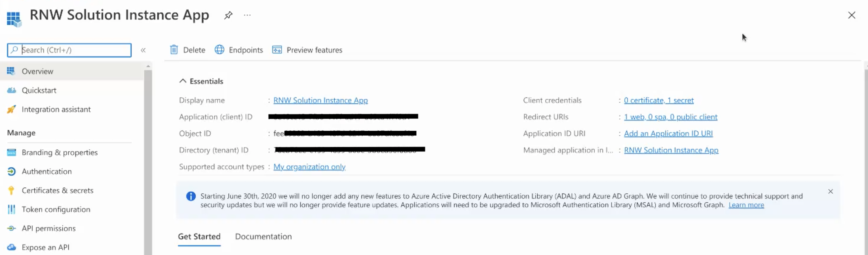Click the Authentication arrow icon
The image size is (868, 255).
(x=11, y=171)
